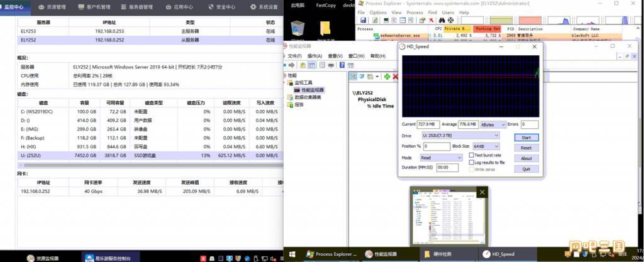Open the Mode dropdown set to Read
The width and height of the screenshot is (644, 262).
click(x=441, y=158)
